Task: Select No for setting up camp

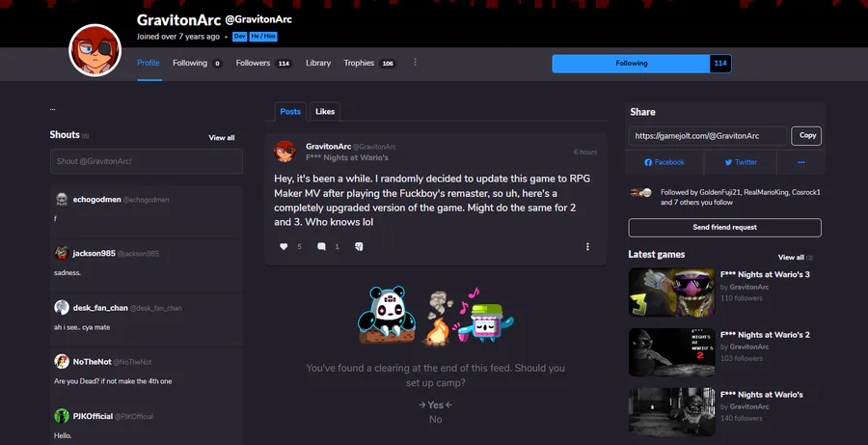Action: click(x=436, y=420)
